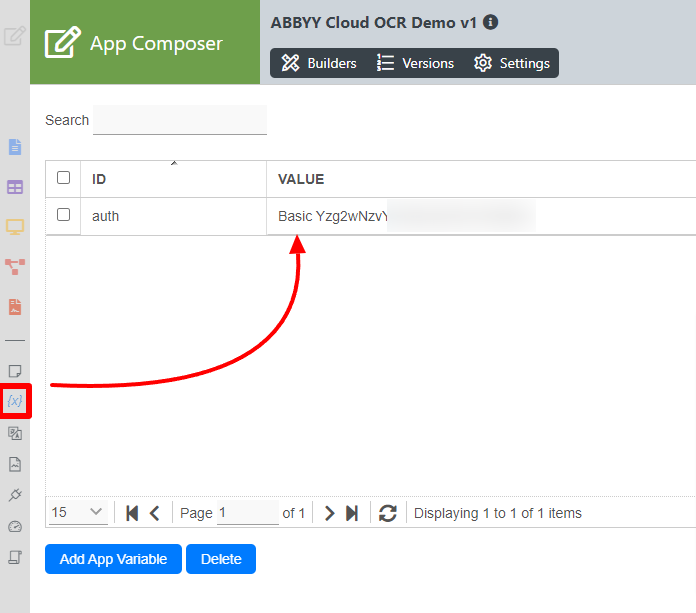Sort by the ID column header
Screen dimensions: 696x613
pyautogui.click(x=99, y=179)
